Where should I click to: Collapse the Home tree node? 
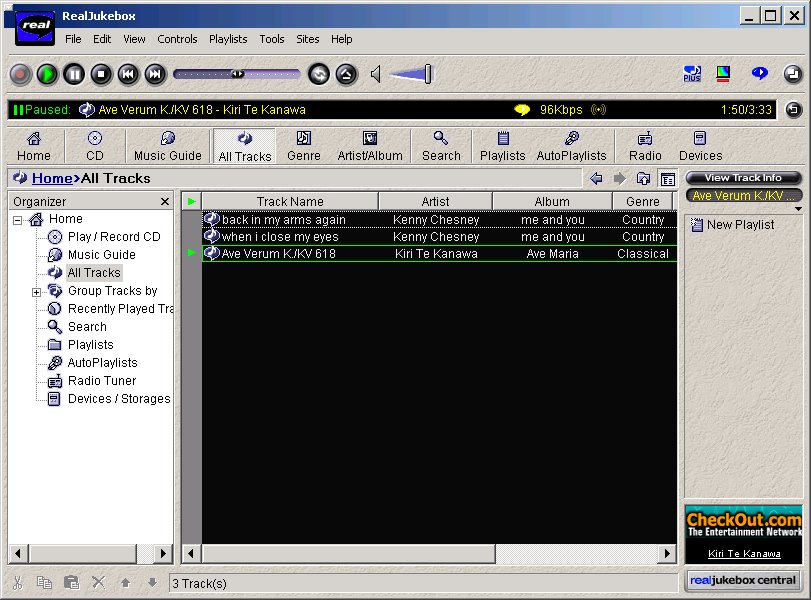18,220
